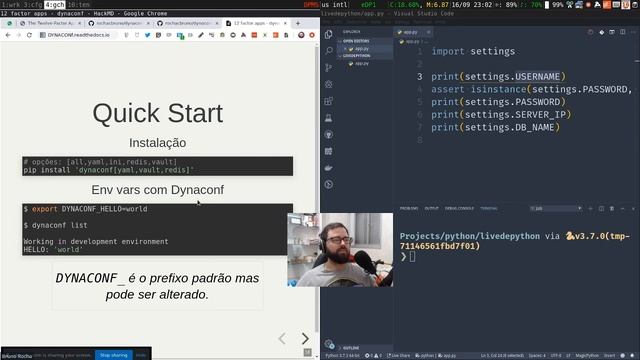Select workspace 3:cfg in top bar

[x=32, y=4]
